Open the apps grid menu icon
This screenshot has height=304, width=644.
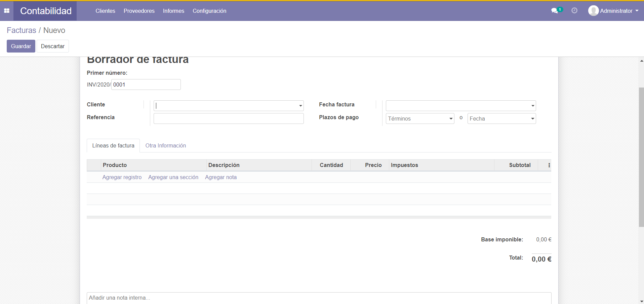[7, 11]
